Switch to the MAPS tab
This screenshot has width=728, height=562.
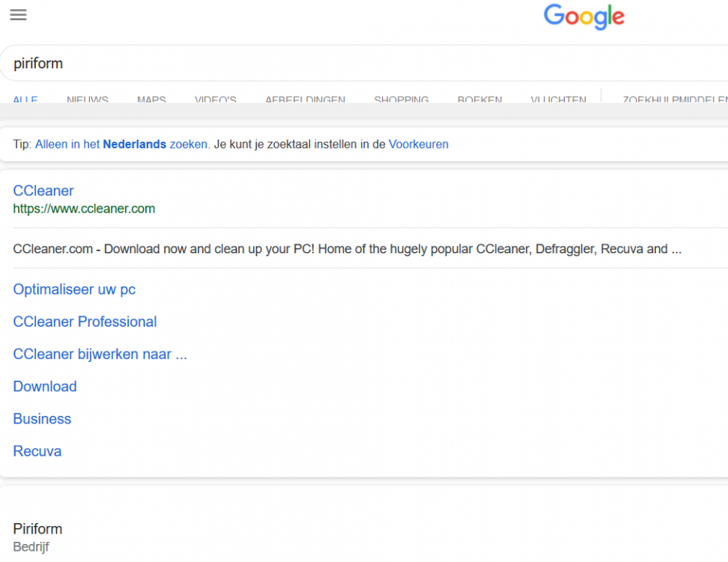(151, 100)
